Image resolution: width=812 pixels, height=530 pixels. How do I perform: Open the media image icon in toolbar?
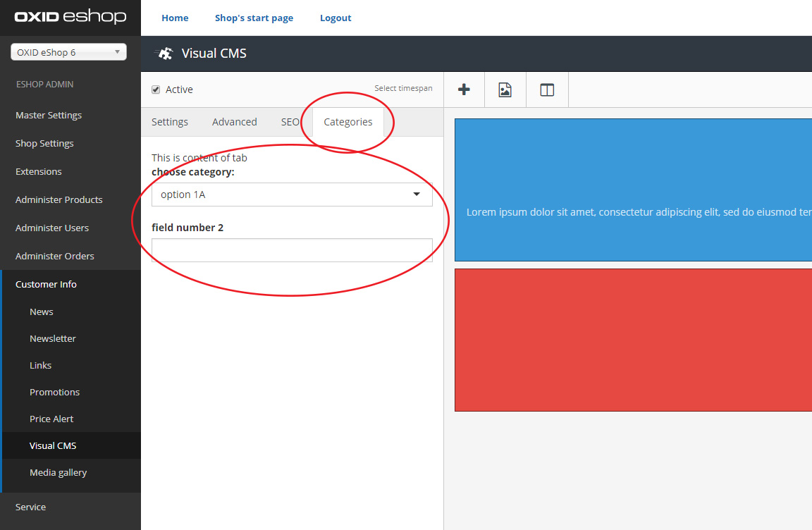click(x=505, y=90)
